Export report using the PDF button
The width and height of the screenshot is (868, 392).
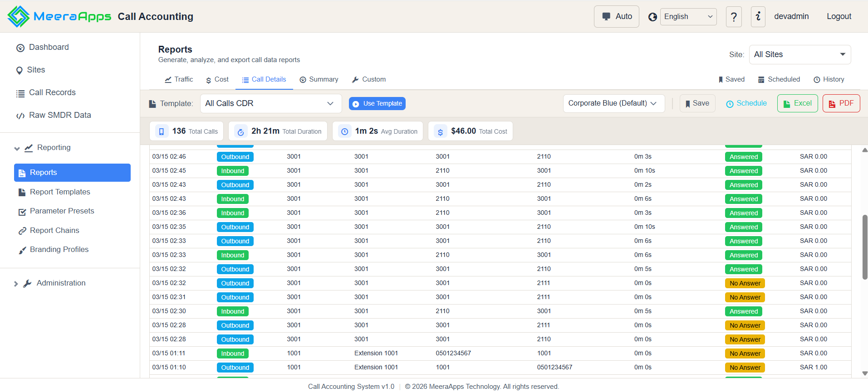[x=841, y=103]
